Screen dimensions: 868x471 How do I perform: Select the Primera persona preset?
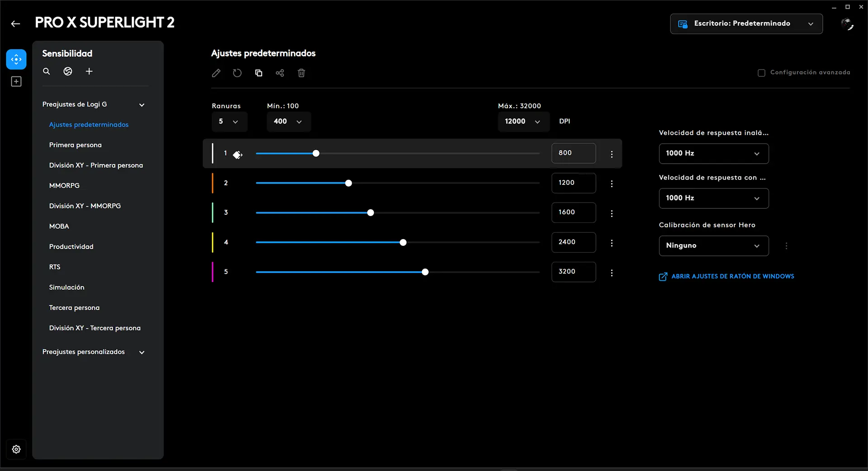click(x=75, y=145)
